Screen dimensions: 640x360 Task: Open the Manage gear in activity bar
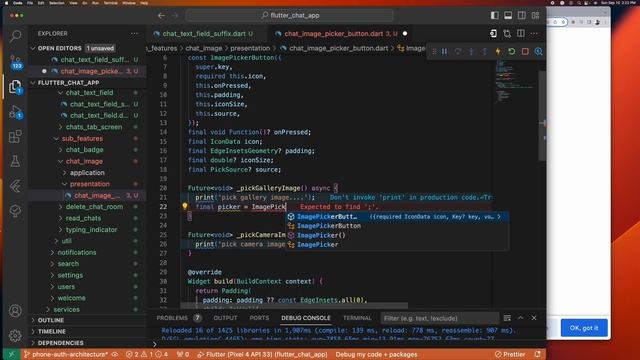click(x=16, y=335)
